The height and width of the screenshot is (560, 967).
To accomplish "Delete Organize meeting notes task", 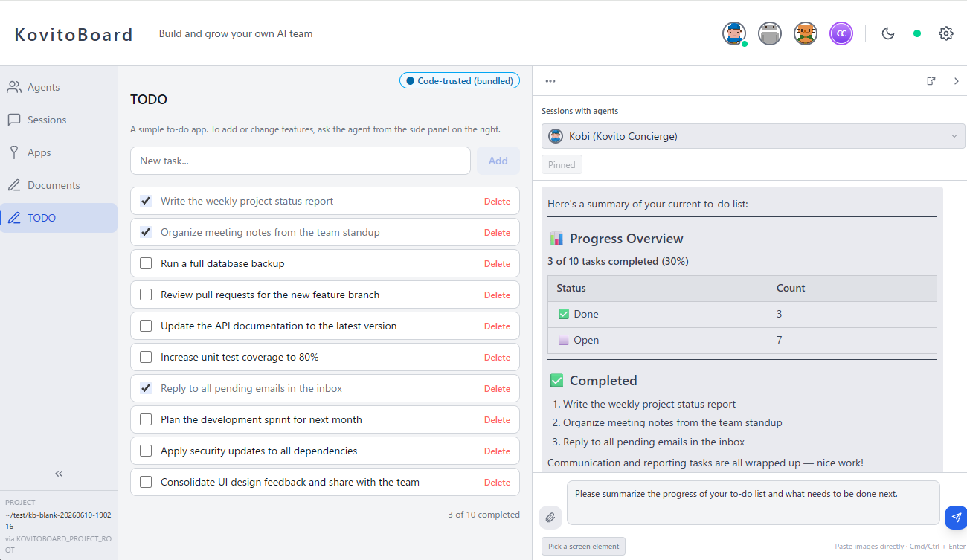I will (497, 232).
